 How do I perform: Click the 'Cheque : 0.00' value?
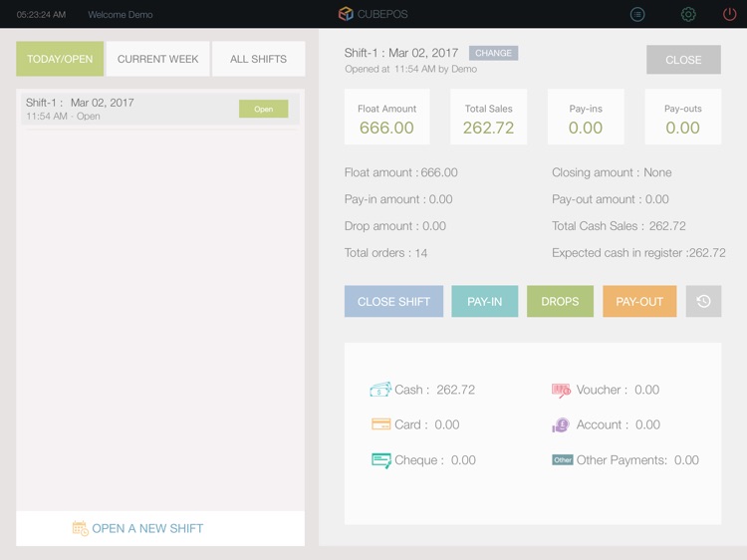click(x=435, y=460)
